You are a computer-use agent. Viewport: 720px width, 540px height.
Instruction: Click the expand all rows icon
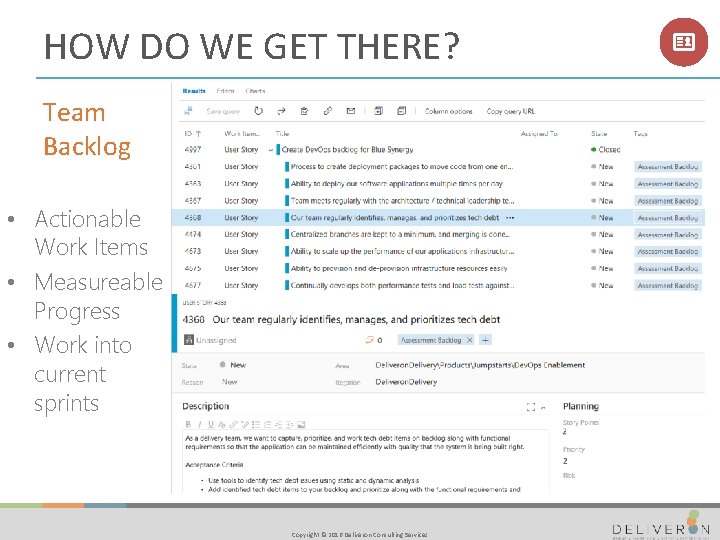[x=379, y=111]
